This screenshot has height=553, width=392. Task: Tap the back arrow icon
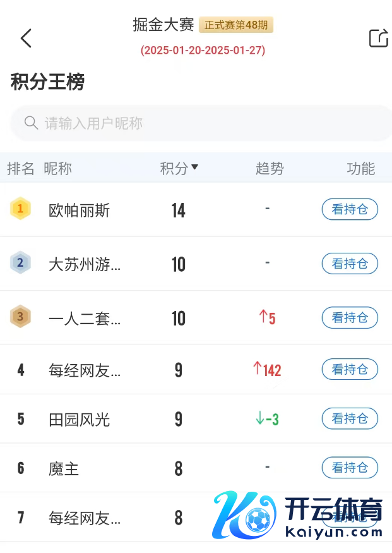point(26,39)
